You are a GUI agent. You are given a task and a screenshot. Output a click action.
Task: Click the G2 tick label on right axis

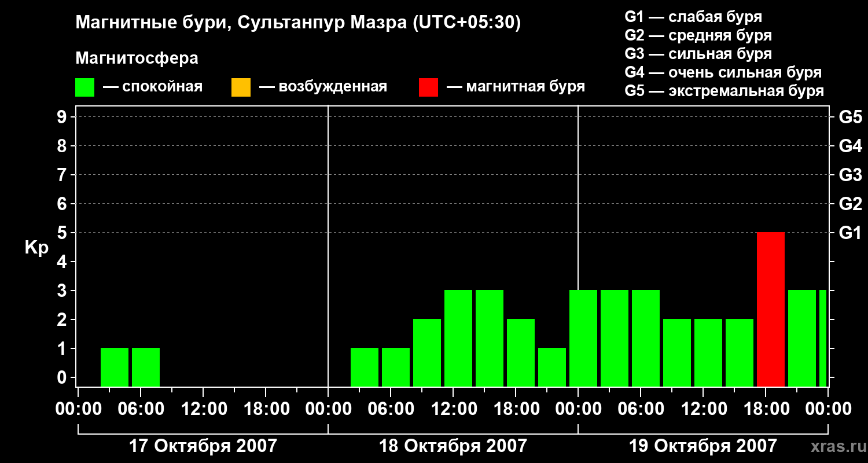851,204
